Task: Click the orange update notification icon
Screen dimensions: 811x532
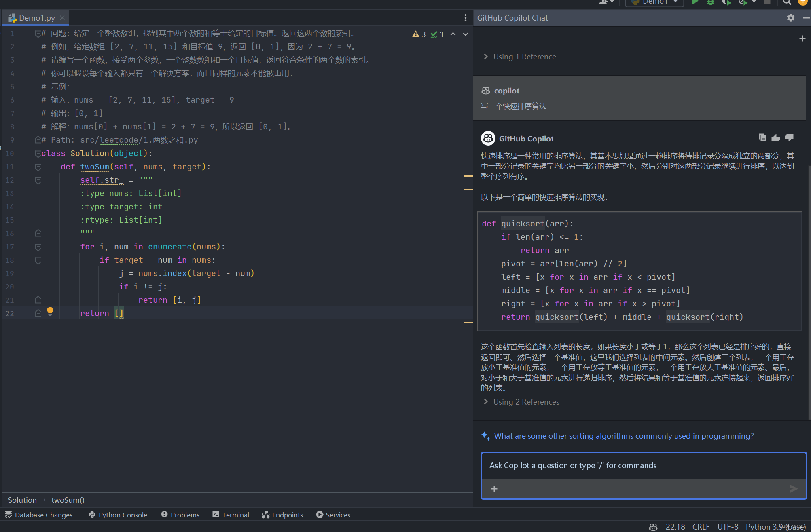Action: [x=803, y=2]
